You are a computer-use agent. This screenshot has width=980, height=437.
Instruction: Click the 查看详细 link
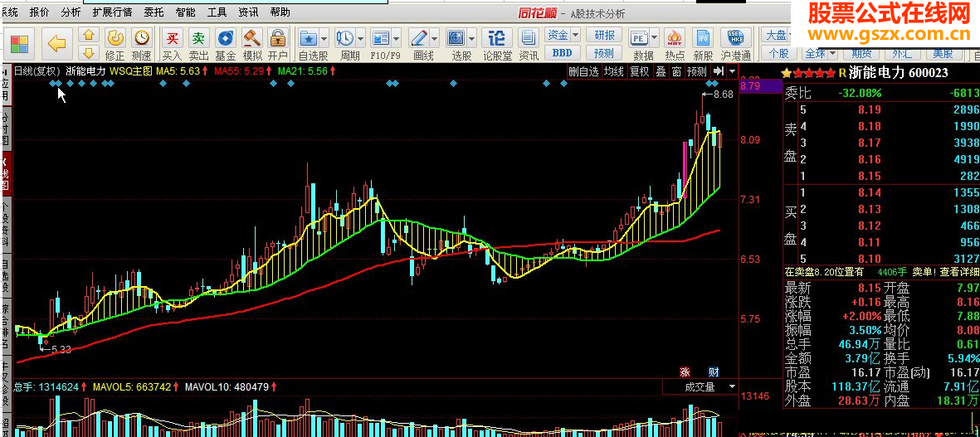click(959, 271)
